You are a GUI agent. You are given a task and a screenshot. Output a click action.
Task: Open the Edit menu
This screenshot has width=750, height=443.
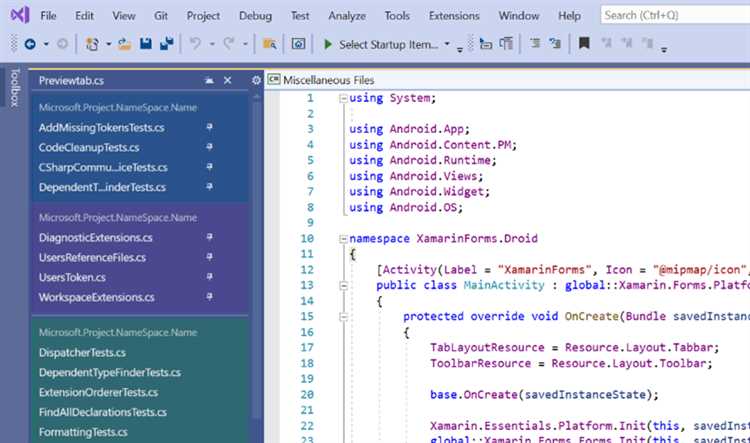point(84,16)
